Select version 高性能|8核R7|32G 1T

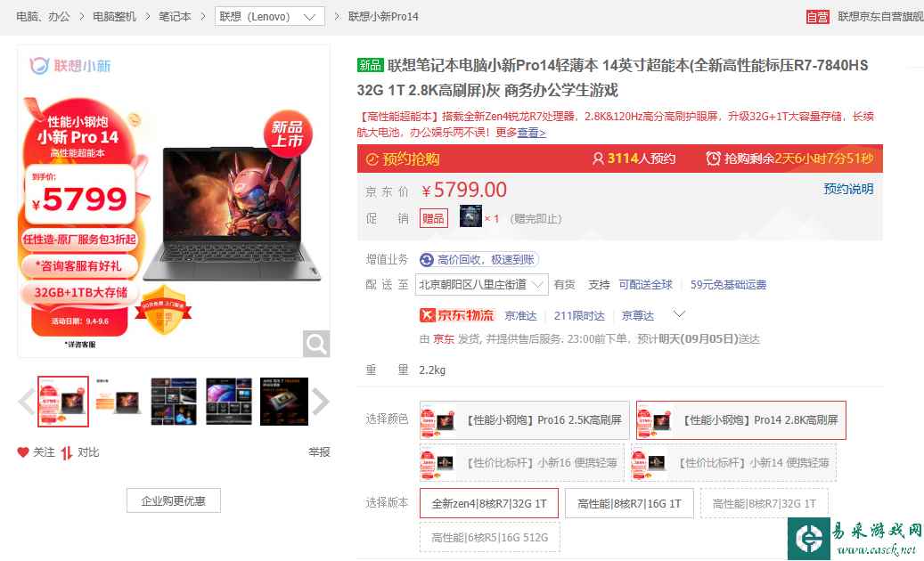[x=765, y=503]
